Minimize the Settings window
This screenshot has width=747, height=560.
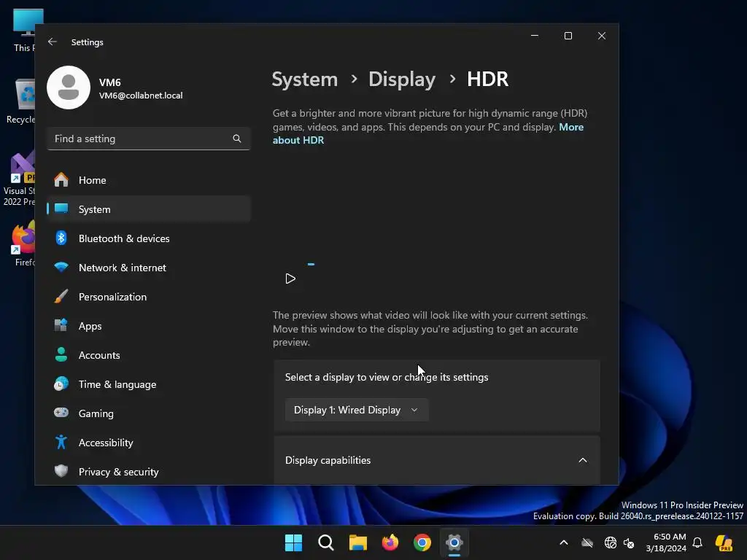click(x=535, y=36)
